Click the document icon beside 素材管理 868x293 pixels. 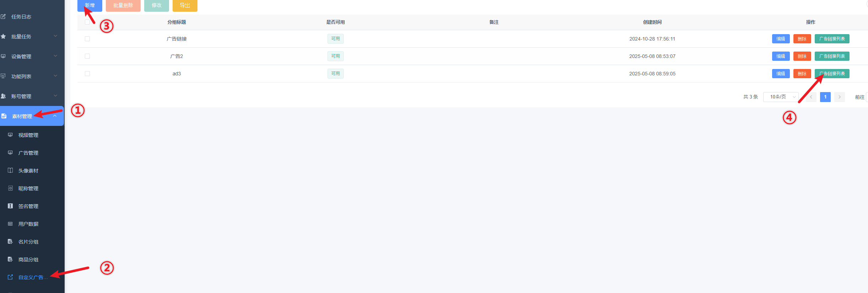(x=4, y=116)
